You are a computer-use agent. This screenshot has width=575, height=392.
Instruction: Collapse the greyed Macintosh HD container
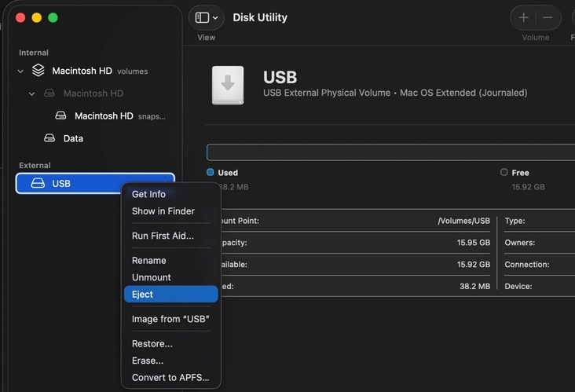(x=32, y=93)
